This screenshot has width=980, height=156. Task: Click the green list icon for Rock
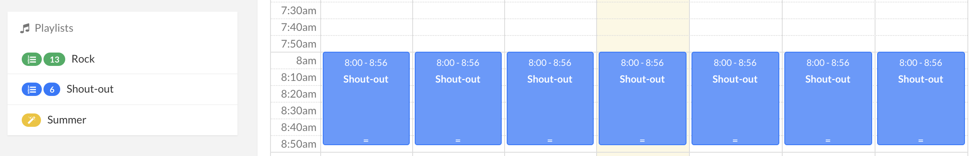pyautogui.click(x=32, y=59)
